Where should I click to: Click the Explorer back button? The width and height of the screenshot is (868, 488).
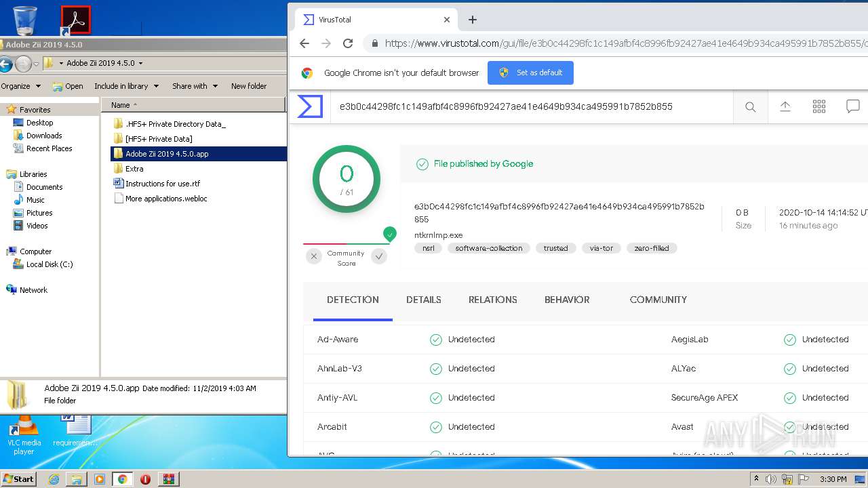(x=5, y=64)
